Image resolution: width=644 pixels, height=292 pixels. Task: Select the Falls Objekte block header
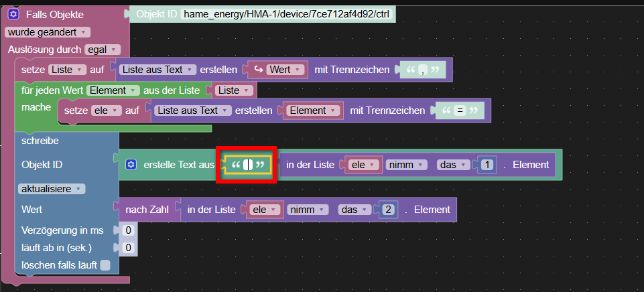click(55, 15)
